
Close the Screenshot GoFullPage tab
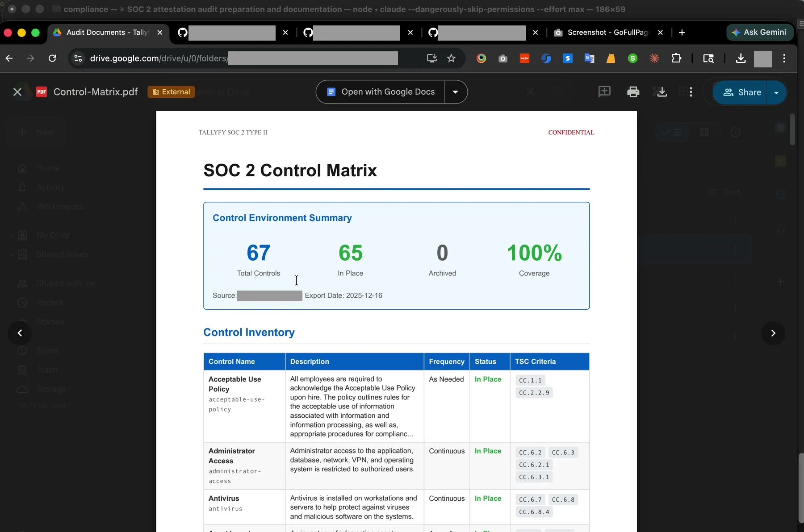[660, 33]
